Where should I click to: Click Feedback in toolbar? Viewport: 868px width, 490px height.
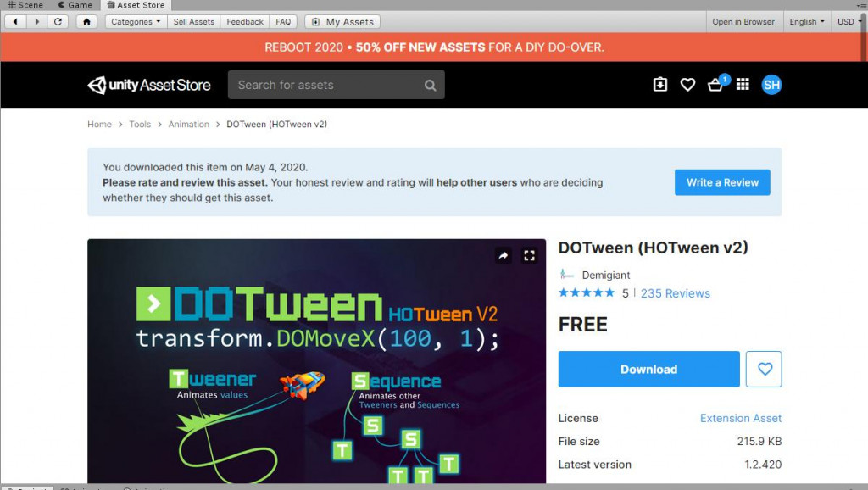(245, 21)
